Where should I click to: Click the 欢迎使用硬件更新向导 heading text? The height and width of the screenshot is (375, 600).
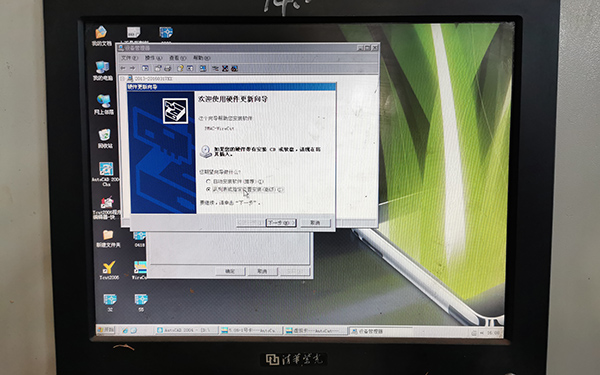pos(233,99)
